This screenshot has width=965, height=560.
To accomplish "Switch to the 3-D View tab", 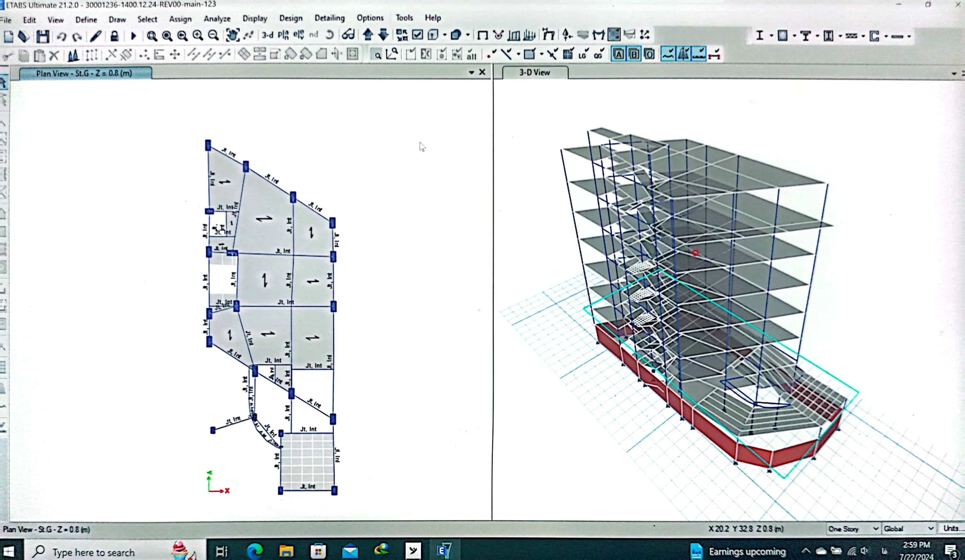I will click(535, 72).
